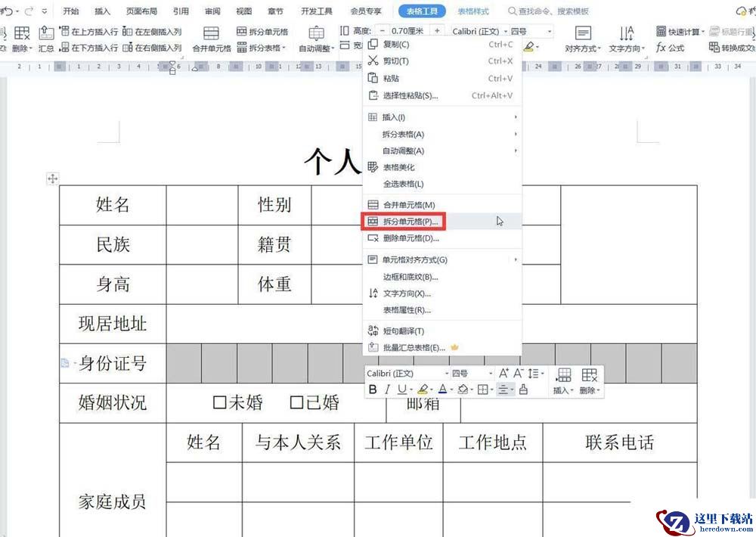This screenshot has height=537, width=756.
Task: Click split cells (拆分单元格) in ribbon
Action: click(x=262, y=32)
